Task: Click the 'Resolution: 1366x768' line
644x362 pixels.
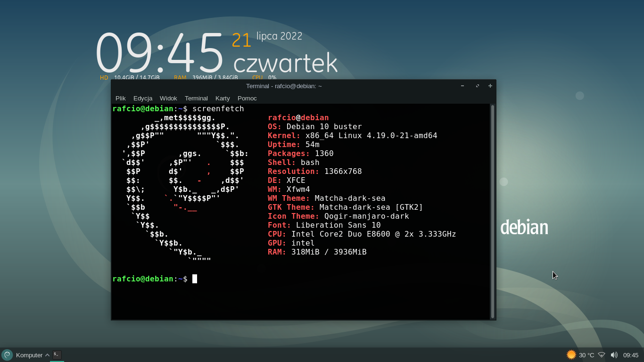Action: coord(315,171)
